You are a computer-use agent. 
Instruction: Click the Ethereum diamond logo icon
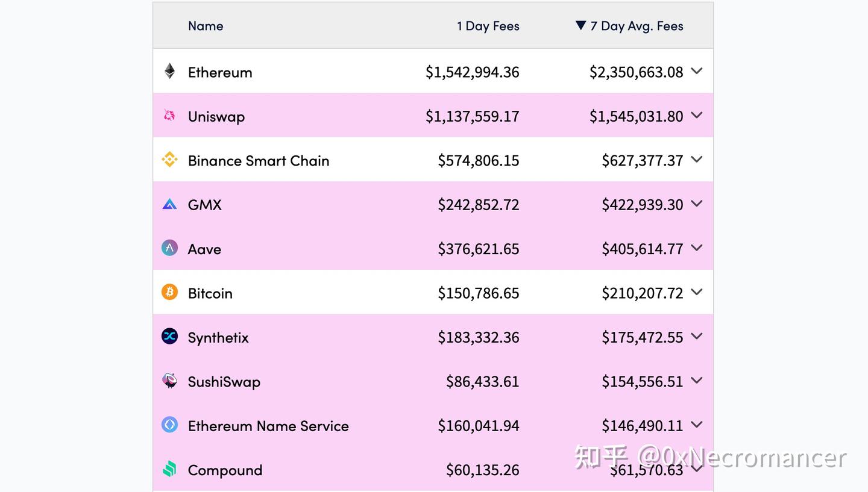tap(170, 71)
